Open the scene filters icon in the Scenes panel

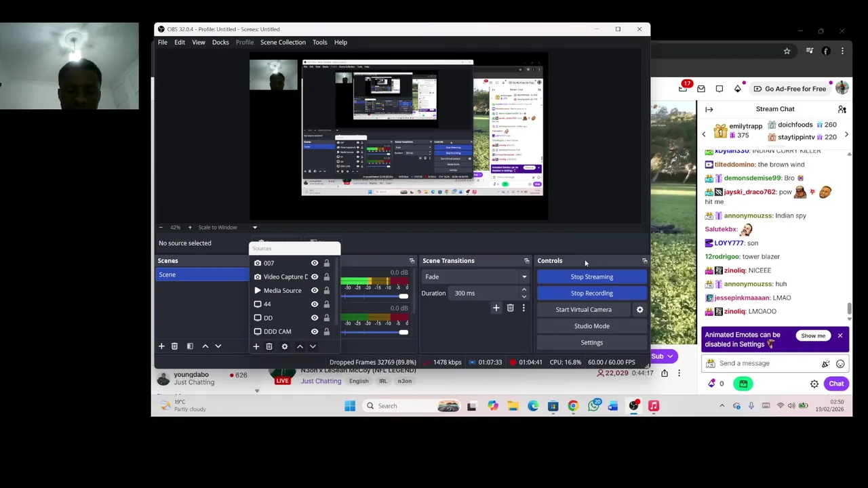(x=190, y=346)
